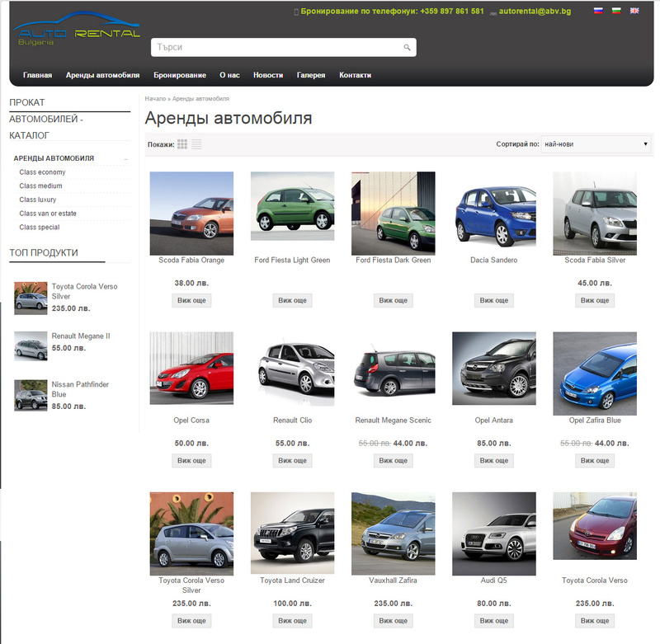Switch to list view icon
This screenshot has height=644, width=660.
pyautogui.click(x=196, y=144)
